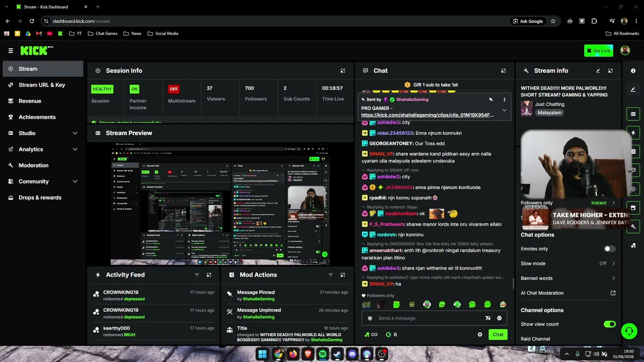
Task: Open AI Chat Moderation external link
Action: coord(613,293)
